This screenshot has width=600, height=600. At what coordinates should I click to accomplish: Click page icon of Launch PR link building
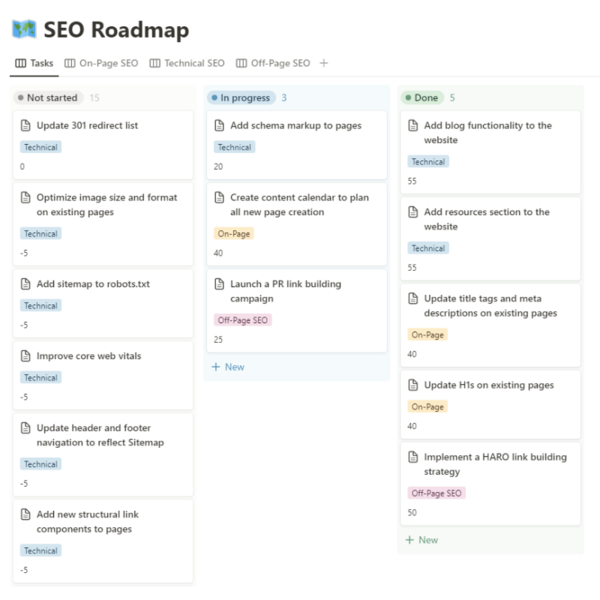click(x=219, y=284)
